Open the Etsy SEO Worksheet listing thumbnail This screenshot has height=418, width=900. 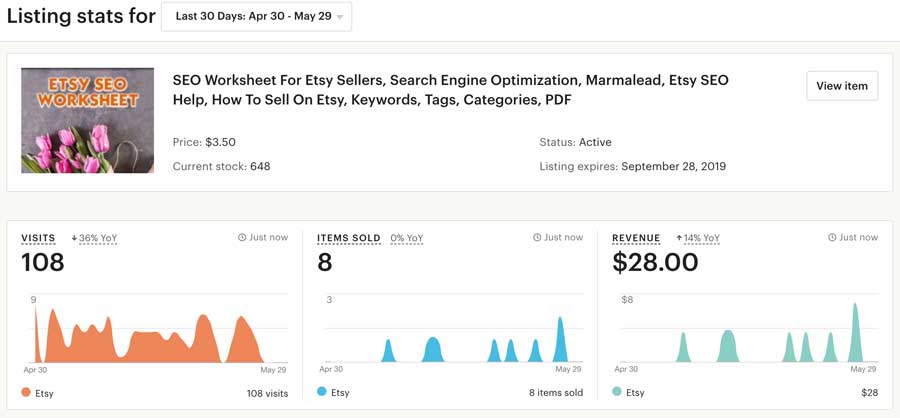coord(87,121)
